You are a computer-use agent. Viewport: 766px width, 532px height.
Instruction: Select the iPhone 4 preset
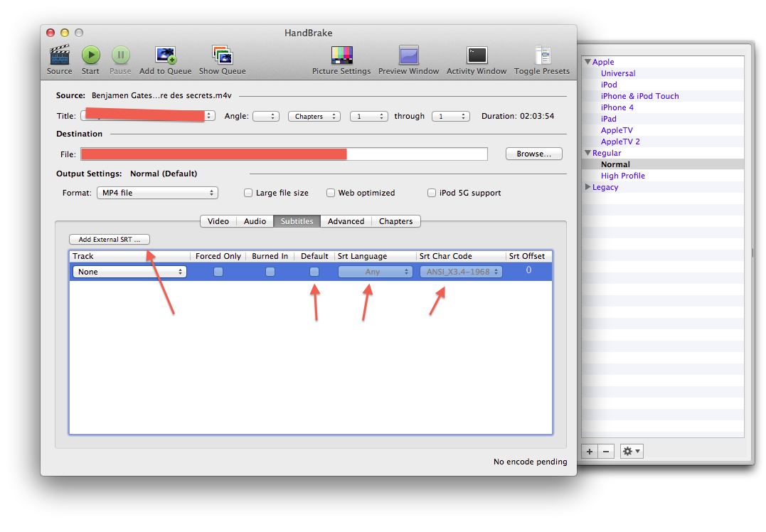[x=617, y=107]
